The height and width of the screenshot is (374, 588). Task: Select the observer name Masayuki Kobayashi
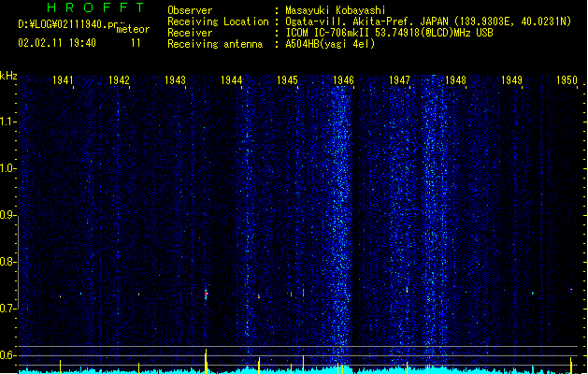pos(336,10)
